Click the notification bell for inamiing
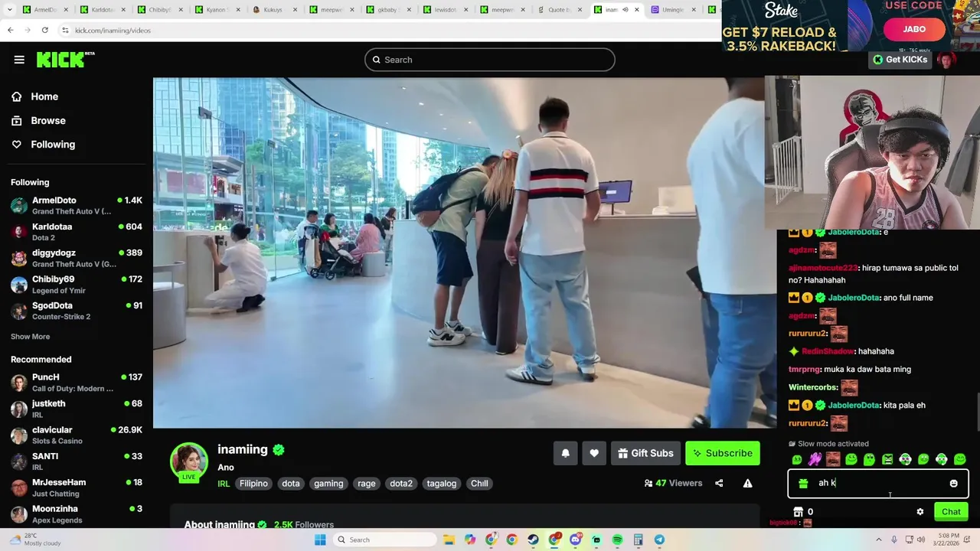The width and height of the screenshot is (980, 551). [566, 453]
